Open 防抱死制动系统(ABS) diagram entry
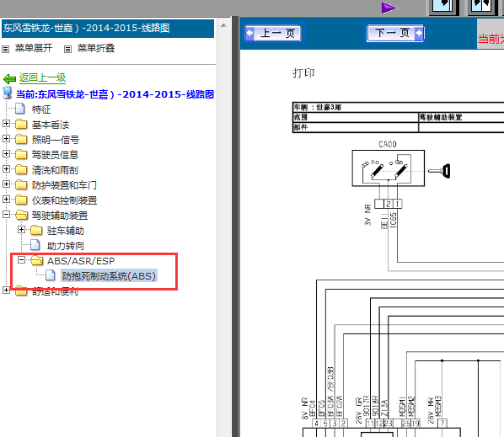504x437 pixels. click(109, 276)
